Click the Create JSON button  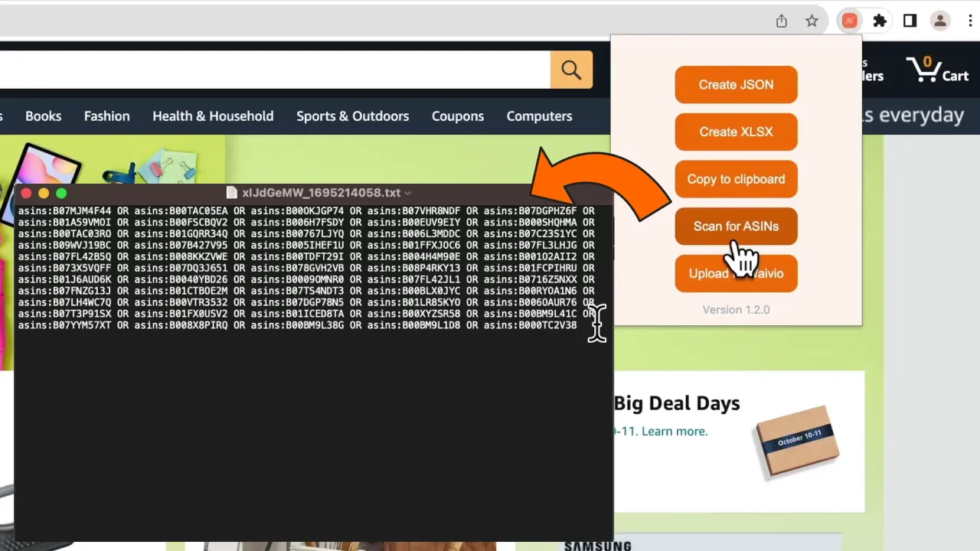tap(736, 84)
